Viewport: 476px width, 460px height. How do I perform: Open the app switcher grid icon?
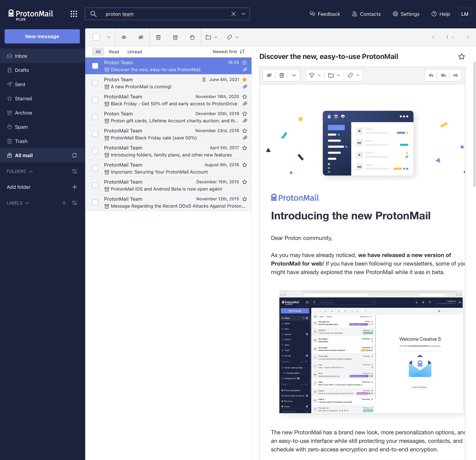pyautogui.click(x=74, y=14)
